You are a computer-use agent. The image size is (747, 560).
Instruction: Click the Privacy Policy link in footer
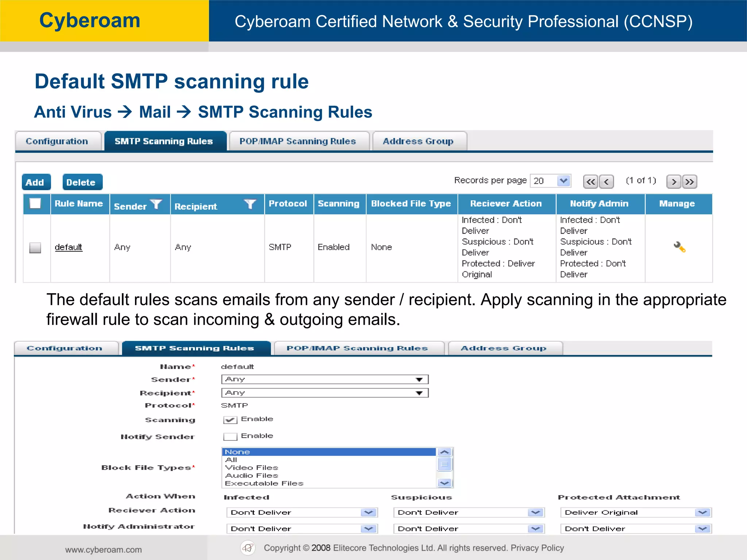tap(537, 548)
